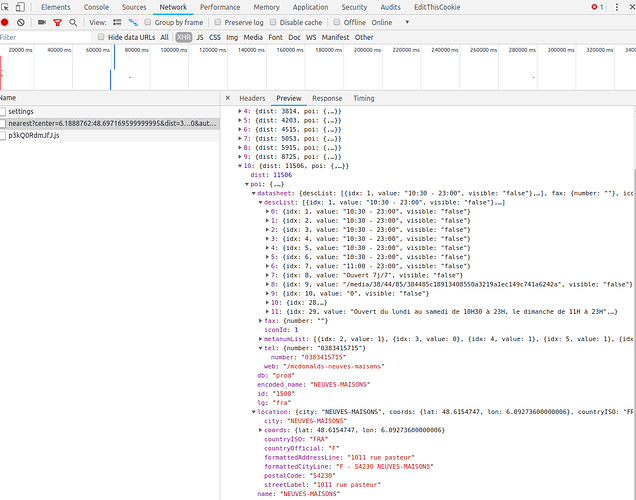Filter requests by Manifest

coord(335,37)
